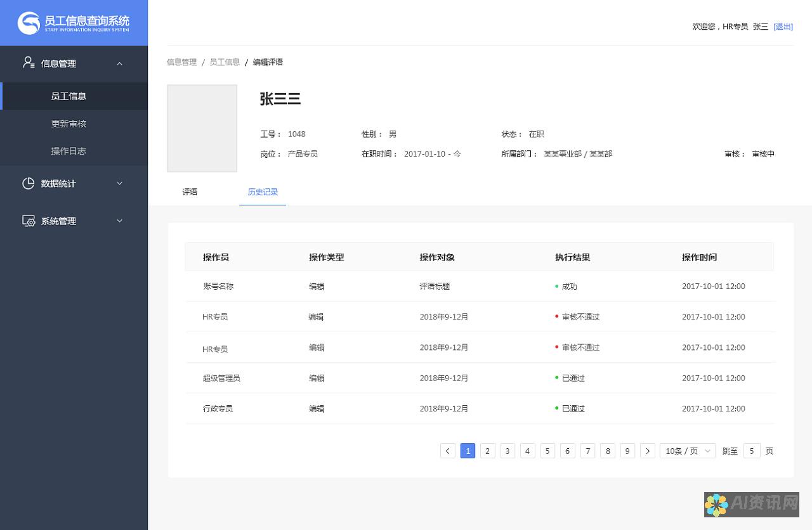Open the 10条/页 page size dropdown
The image size is (812, 530).
pyautogui.click(x=688, y=451)
